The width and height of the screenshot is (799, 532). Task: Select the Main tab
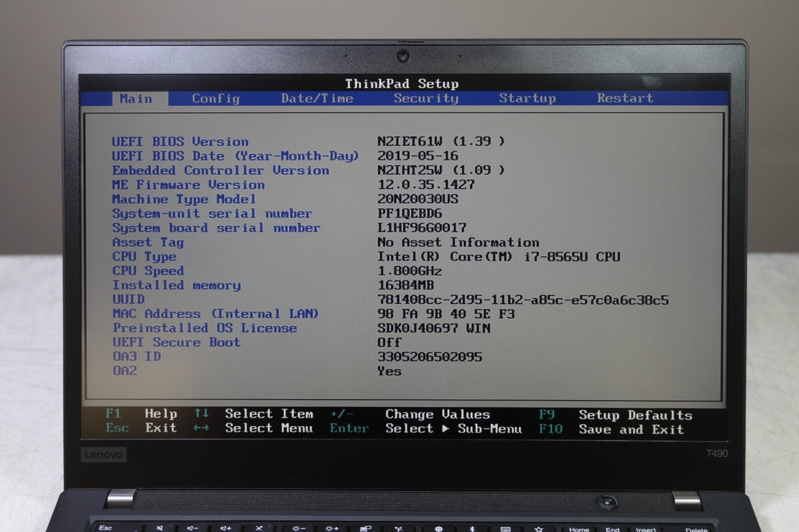136,99
